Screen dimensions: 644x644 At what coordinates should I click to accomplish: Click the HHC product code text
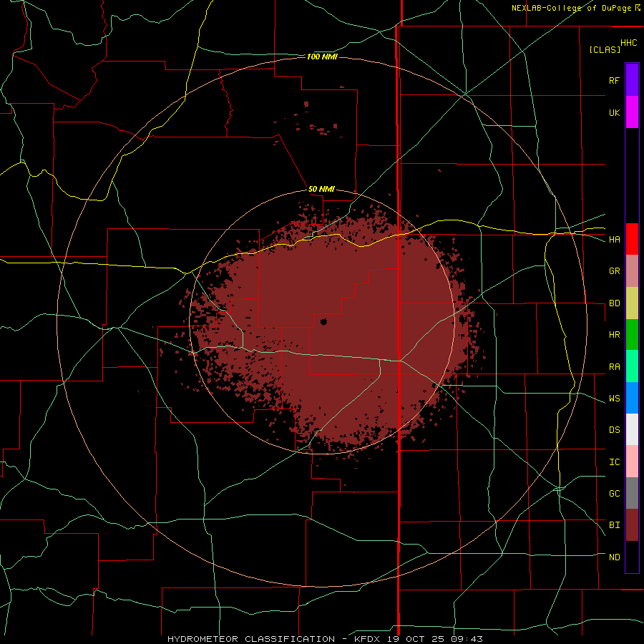point(629,43)
